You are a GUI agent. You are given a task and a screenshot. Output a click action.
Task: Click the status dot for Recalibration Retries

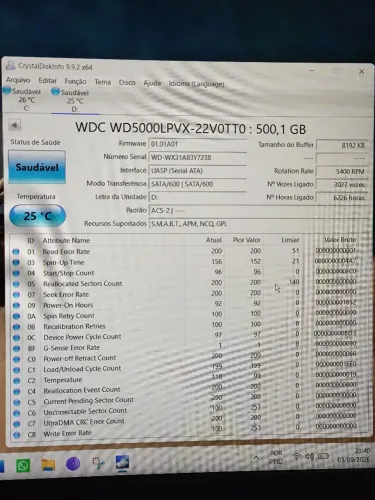tap(16, 327)
